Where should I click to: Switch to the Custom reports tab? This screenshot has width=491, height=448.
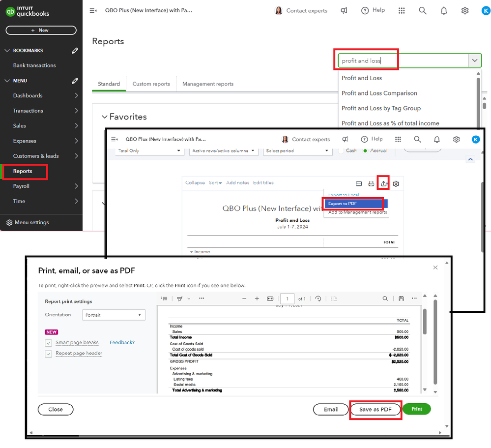[x=151, y=84]
